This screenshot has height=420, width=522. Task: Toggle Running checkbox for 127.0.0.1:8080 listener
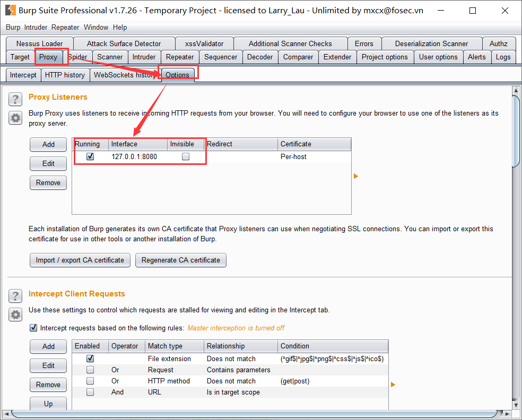(x=90, y=156)
